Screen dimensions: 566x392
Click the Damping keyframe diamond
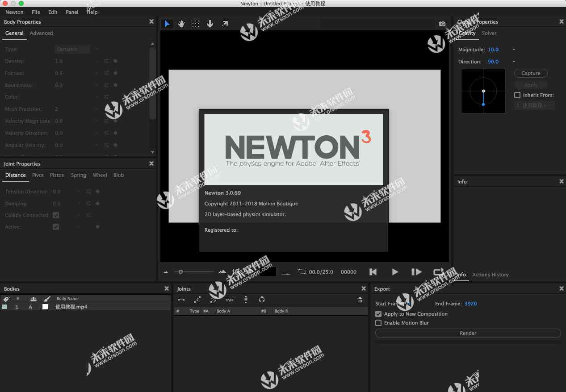[x=97, y=204]
